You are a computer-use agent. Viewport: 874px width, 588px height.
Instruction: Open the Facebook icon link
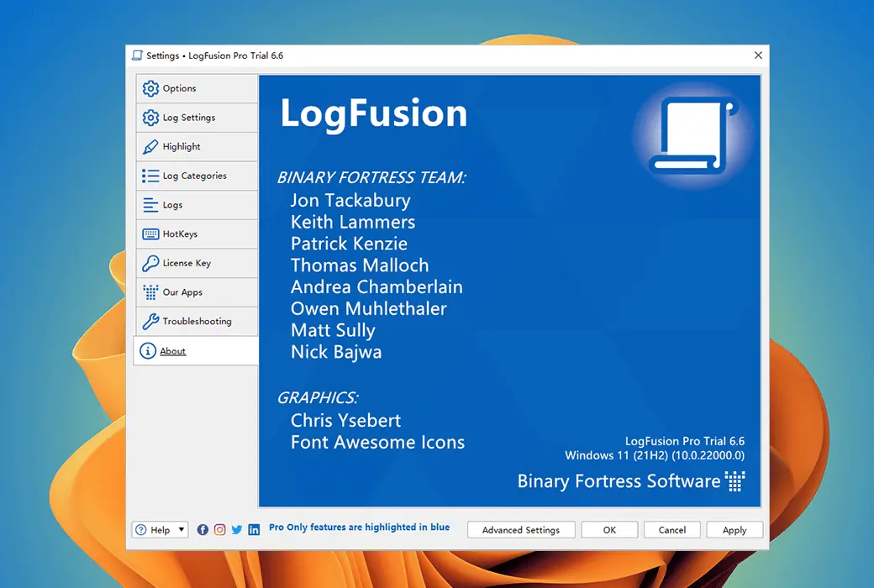203,529
